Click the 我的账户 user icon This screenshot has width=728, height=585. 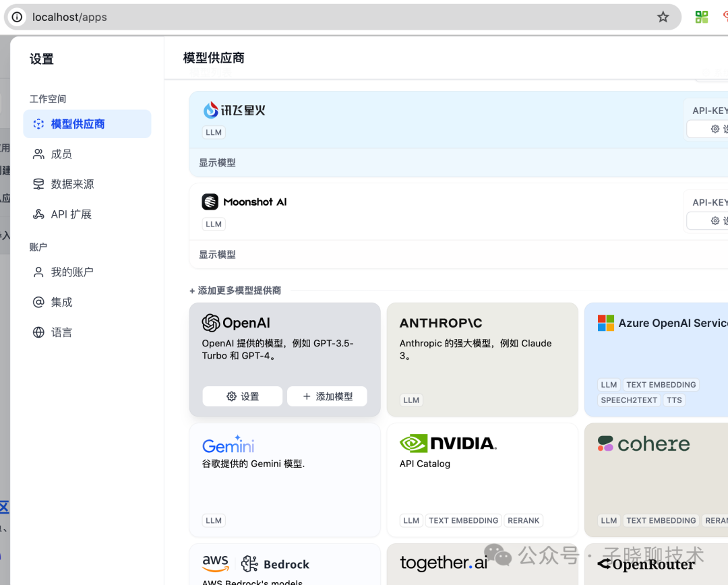(38, 272)
